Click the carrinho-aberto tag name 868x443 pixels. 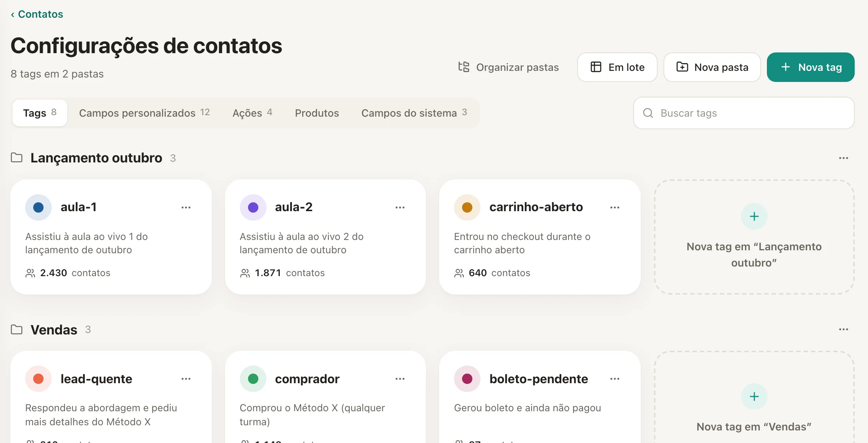click(x=536, y=207)
